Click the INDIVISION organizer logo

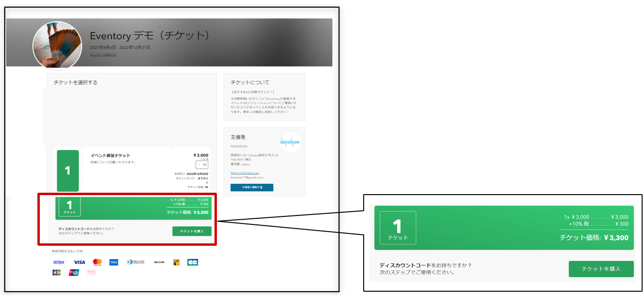[290, 142]
